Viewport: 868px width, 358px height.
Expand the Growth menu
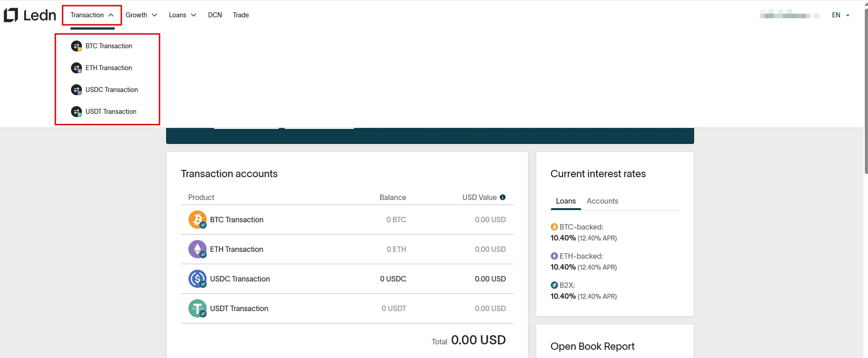pyautogui.click(x=142, y=15)
